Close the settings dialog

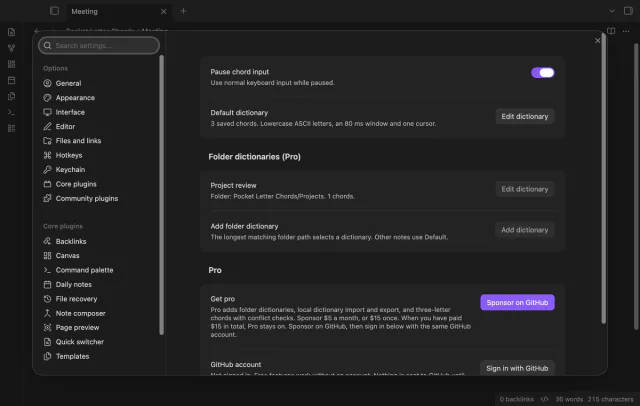tap(597, 41)
